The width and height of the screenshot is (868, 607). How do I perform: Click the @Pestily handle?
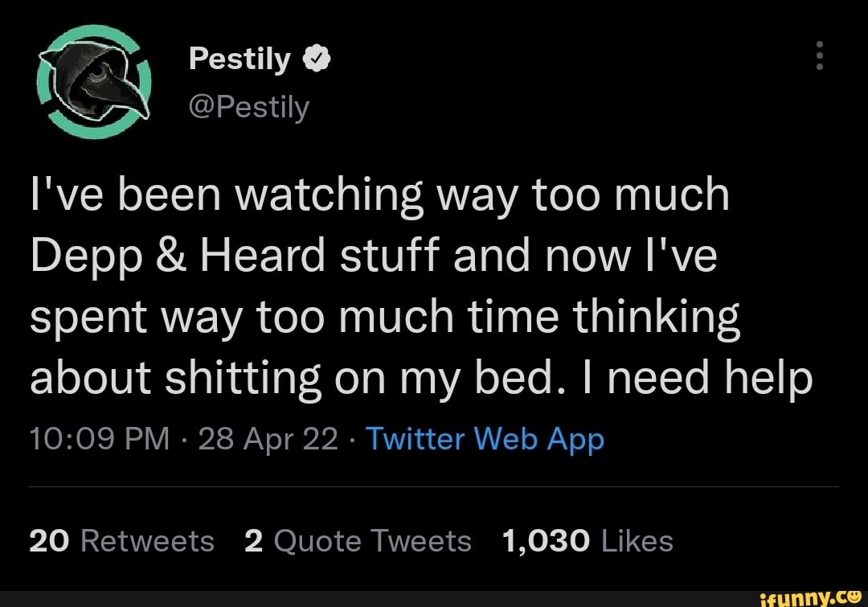(249, 107)
